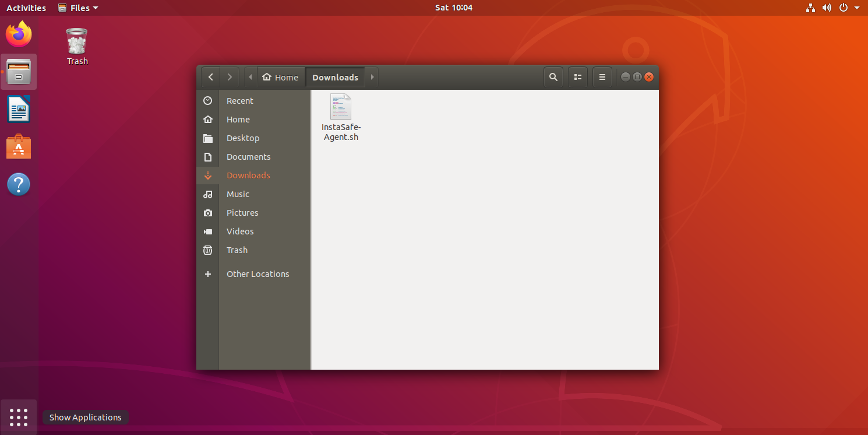Launch Firefox from the dock
The width and height of the screenshot is (868, 435).
pyautogui.click(x=19, y=34)
